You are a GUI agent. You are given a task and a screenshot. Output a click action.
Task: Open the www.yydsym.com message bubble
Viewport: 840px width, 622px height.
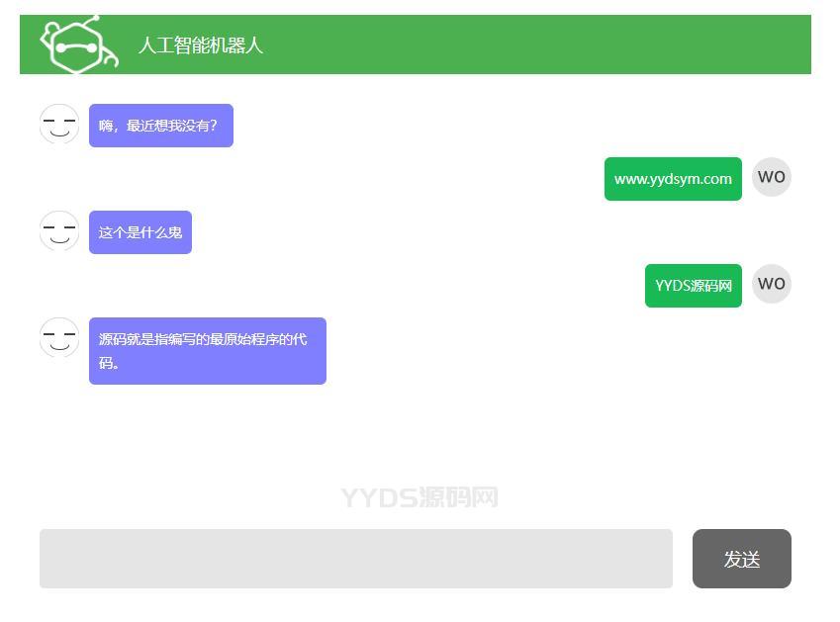pyautogui.click(x=673, y=179)
